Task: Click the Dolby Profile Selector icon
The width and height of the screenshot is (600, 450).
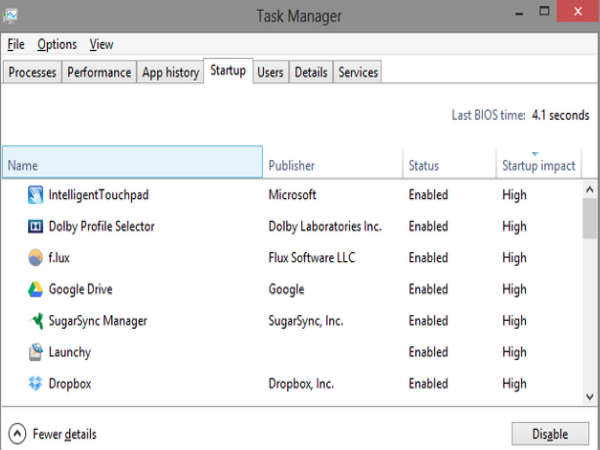Action: click(x=36, y=226)
